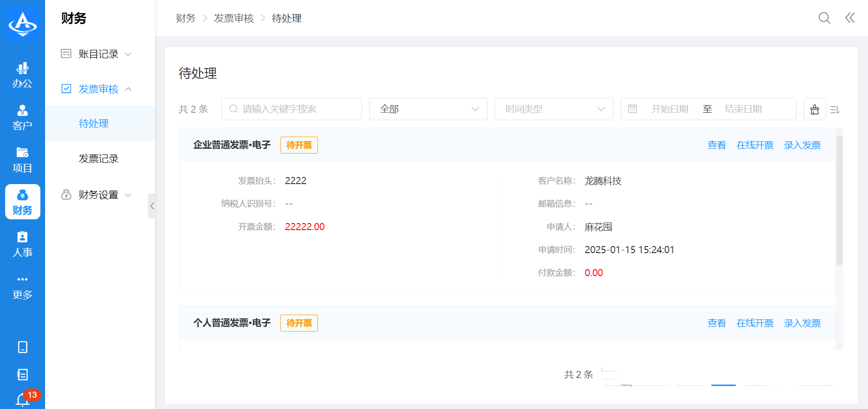Open the 全部 status dropdown
868x409 pixels.
coord(428,109)
